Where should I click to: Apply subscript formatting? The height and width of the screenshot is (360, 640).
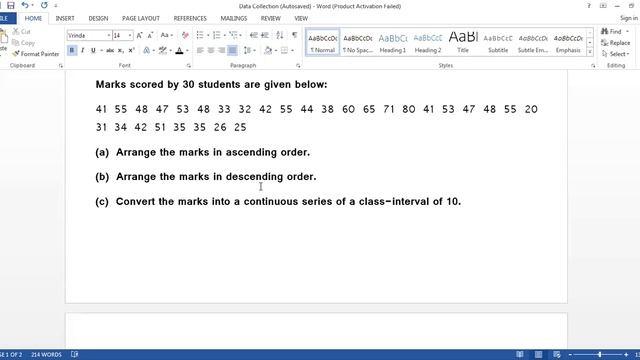120,50
